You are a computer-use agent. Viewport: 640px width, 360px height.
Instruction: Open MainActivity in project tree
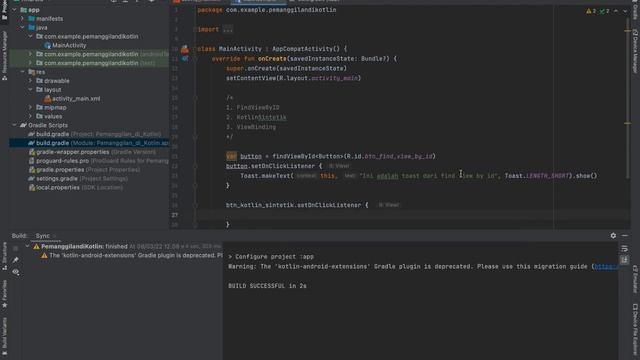pos(69,45)
